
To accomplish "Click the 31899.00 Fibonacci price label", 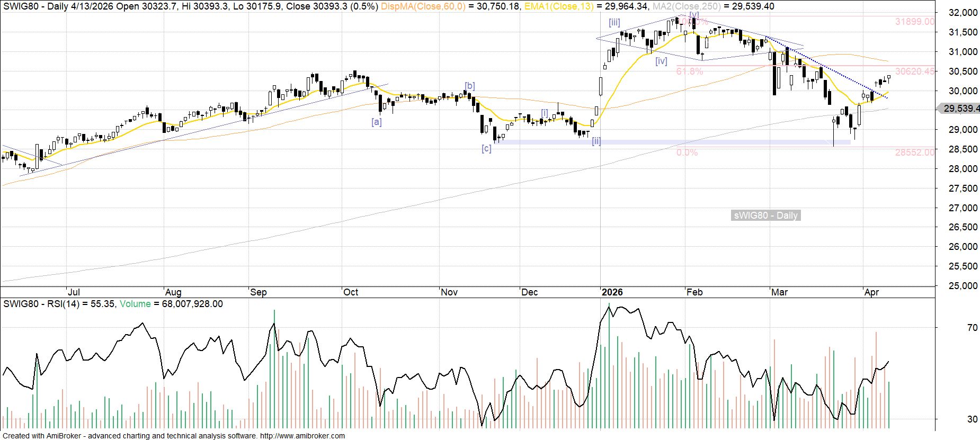I will click(915, 22).
